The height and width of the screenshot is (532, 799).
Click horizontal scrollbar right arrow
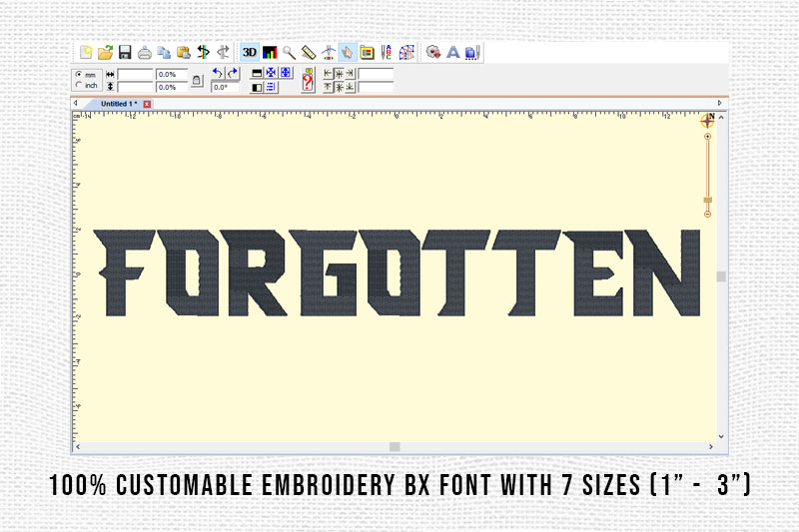tap(711, 446)
